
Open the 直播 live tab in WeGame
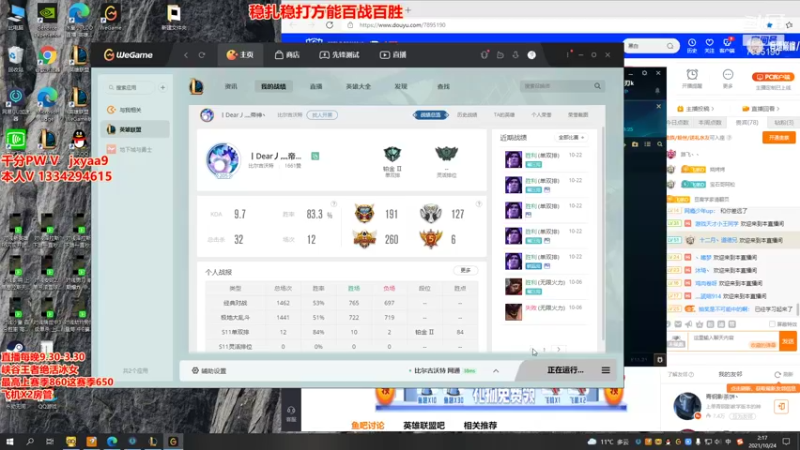(393, 55)
